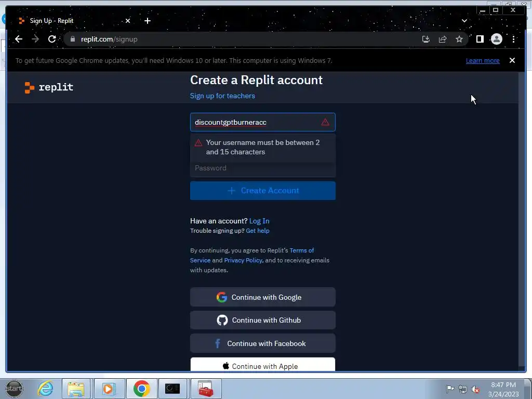The image size is (532, 399).
Task: Open the Chrome profile avatar
Action: pyautogui.click(x=496, y=39)
